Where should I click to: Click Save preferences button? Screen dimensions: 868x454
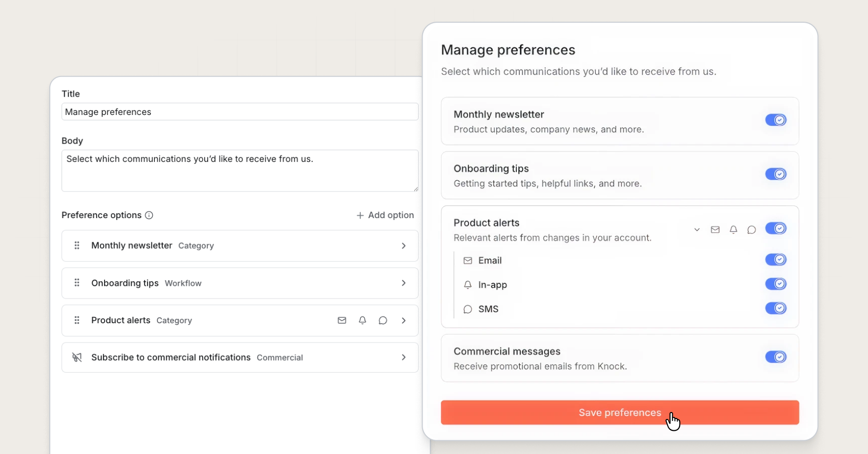[x=620, y=413]
